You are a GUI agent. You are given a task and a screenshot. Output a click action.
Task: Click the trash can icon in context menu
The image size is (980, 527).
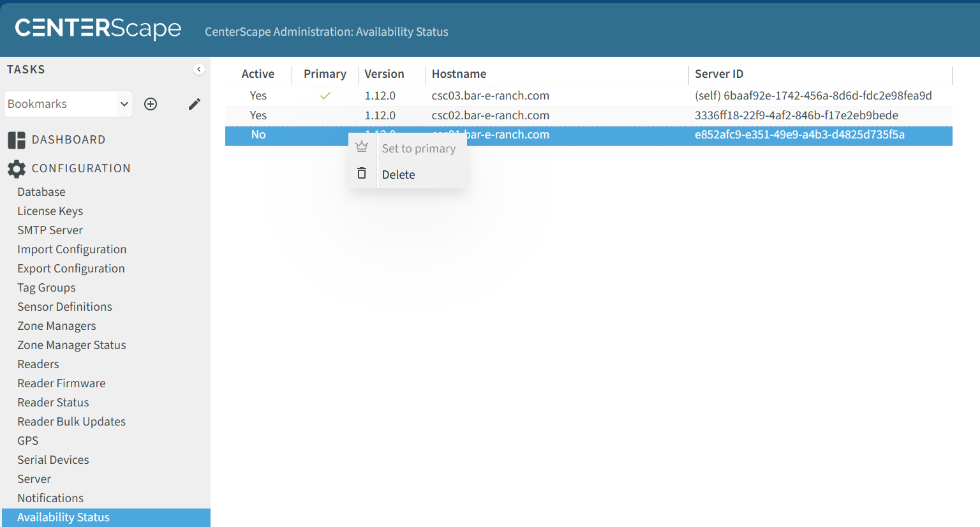coord(362,174)
